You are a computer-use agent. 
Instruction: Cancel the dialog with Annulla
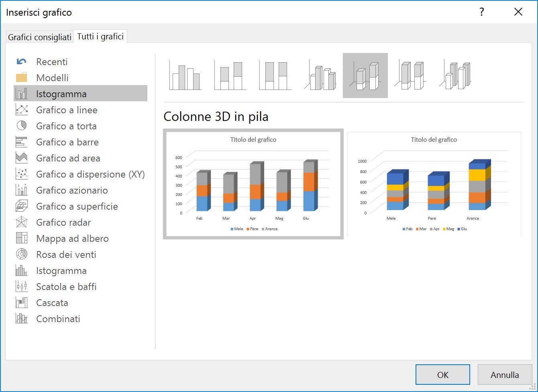click(x=505, y=374)
